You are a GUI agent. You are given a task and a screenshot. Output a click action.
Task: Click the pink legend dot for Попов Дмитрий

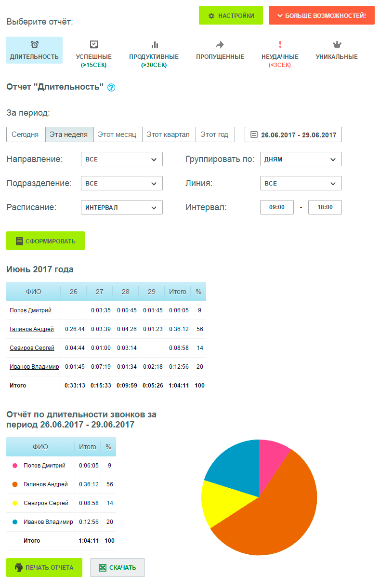pos(14,466)
